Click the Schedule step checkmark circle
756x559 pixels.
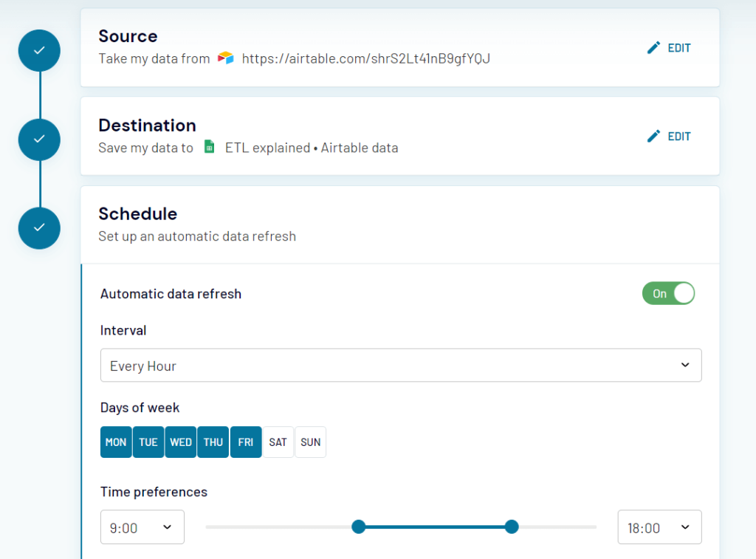38,228
